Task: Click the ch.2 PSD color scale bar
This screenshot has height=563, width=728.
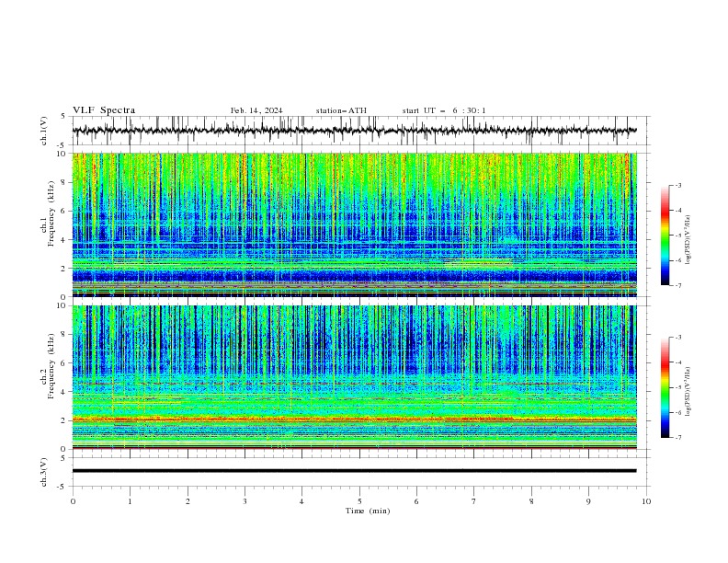Action: click(665, 387)
